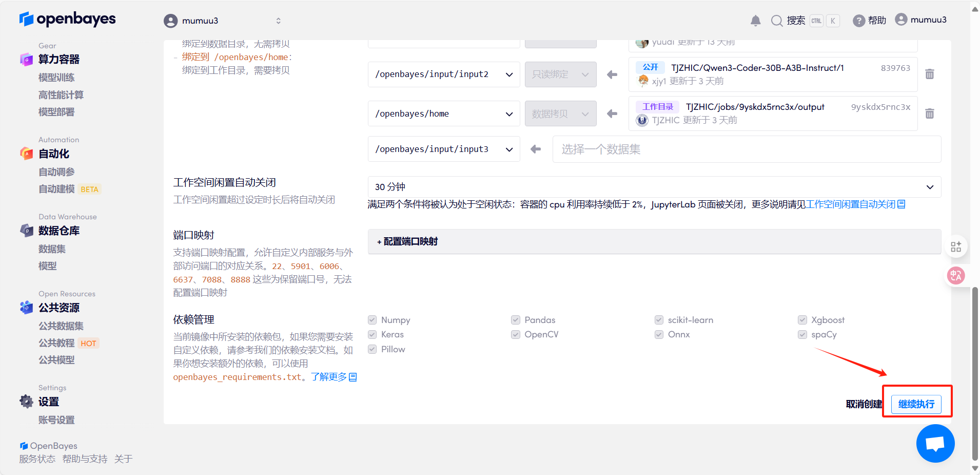Click the 选择一个数据集 input field
980x475 pixels.
click(x=745, y=149)
